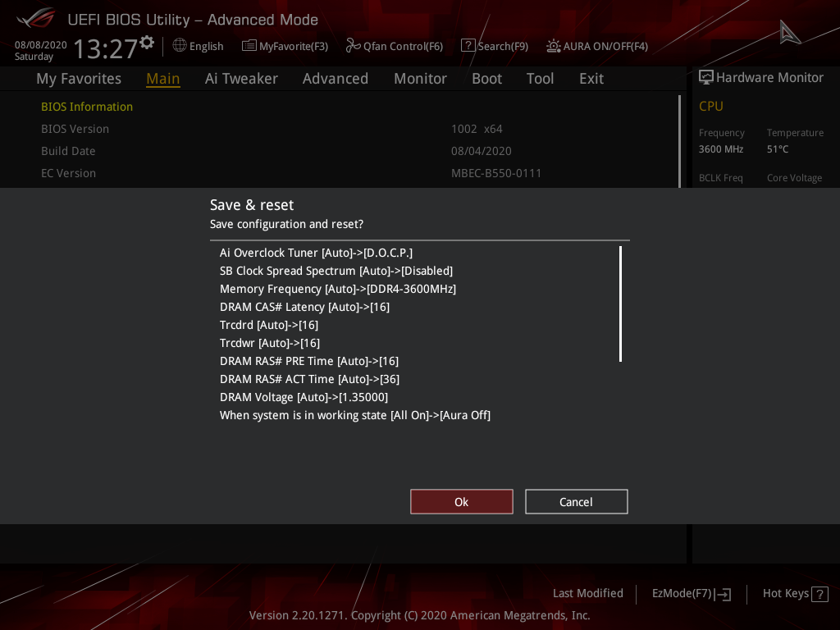This screenshot has width=840, height=630.
Task: Click DRAM CAS# Latency change line
Action: pos(305,307)
